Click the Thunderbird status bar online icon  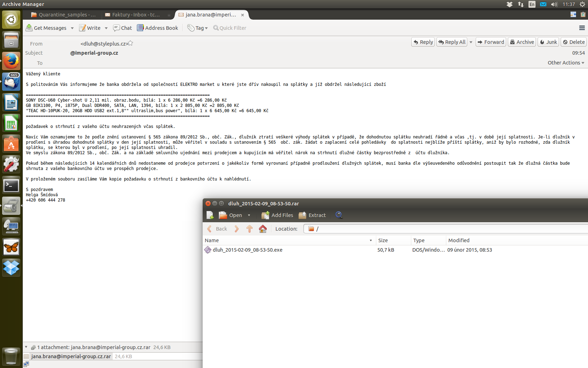click(26, 364)
